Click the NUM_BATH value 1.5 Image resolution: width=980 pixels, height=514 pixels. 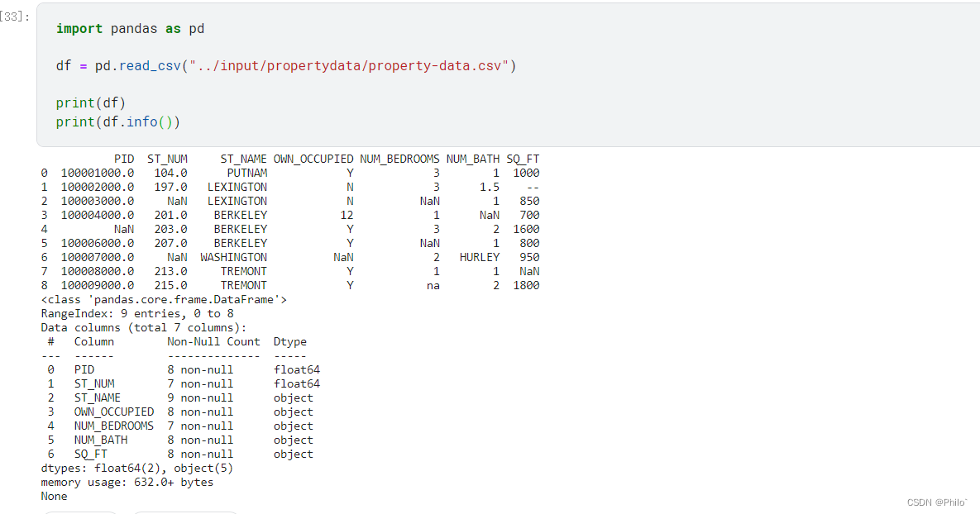[x=490, y=188]
